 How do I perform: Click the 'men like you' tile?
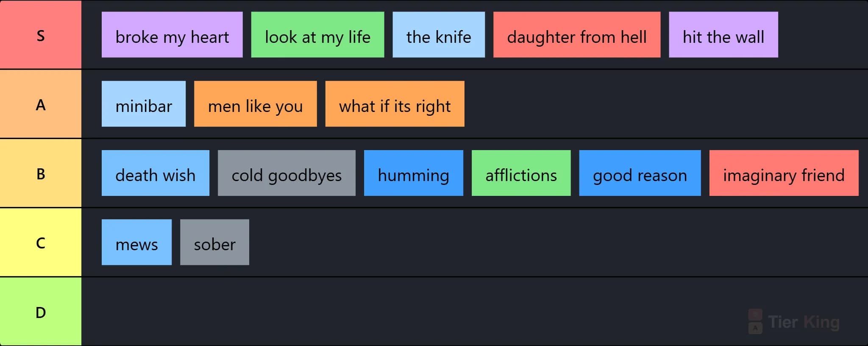tap(256, 104)
